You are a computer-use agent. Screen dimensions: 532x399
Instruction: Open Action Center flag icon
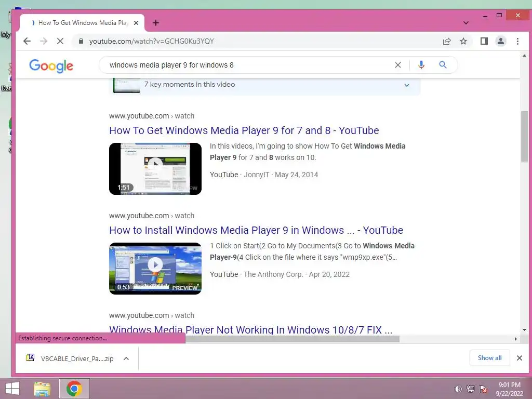point(483,389)
